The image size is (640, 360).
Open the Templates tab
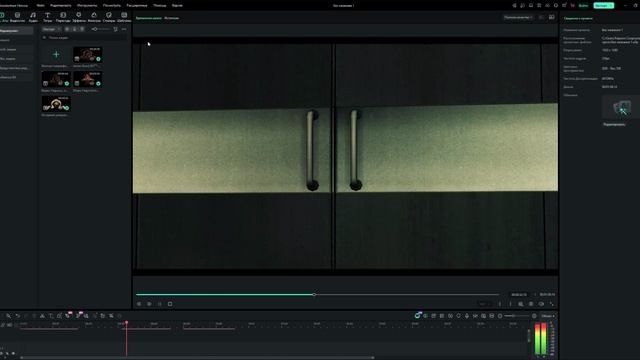124,17
